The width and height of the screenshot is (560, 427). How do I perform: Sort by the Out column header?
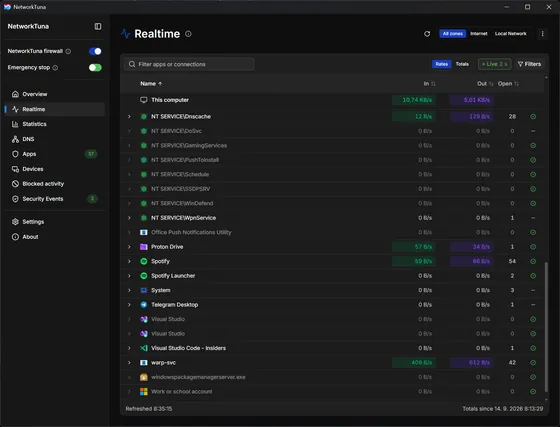tap(485, 84)
